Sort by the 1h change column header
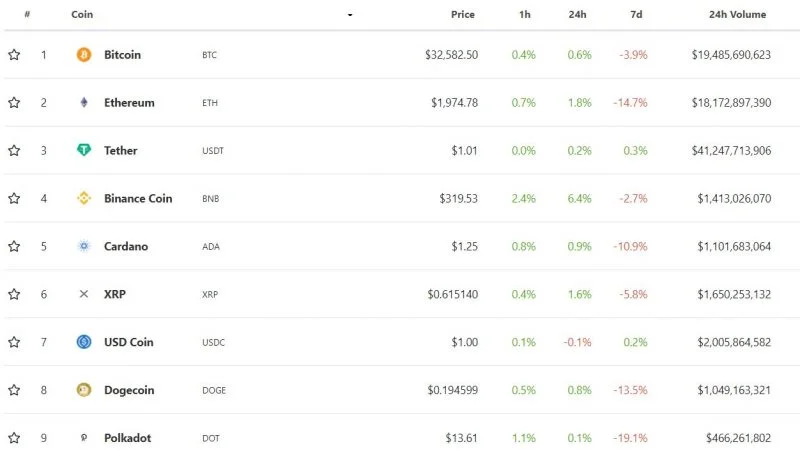The image size is (800, 458). click(x=524, y=14)
